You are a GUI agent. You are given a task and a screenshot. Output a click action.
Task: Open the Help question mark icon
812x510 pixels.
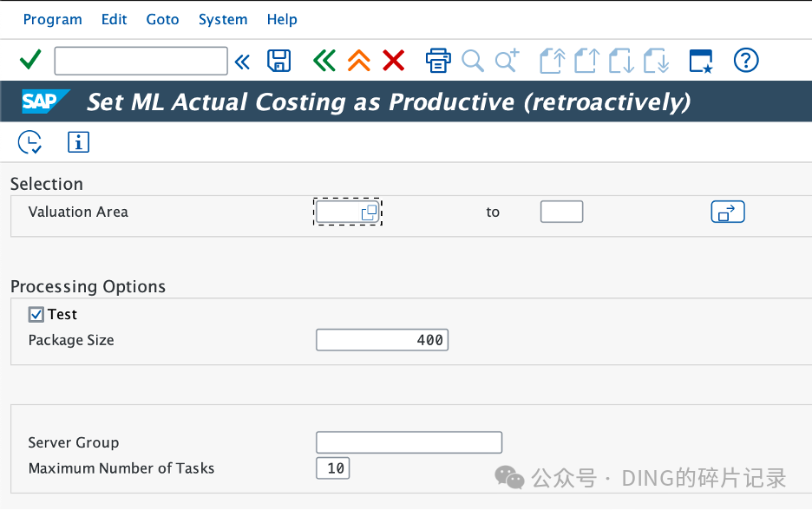[x=746, y=60]
